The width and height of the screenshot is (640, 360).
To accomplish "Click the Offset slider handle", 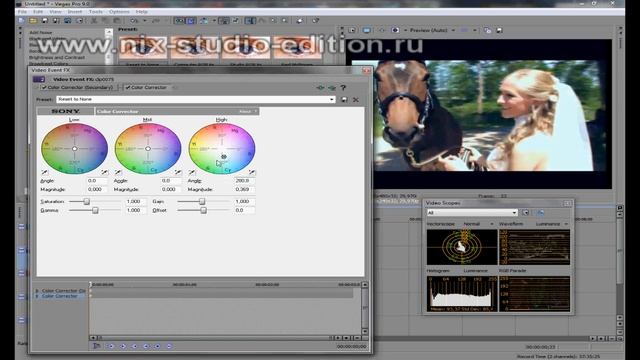I will (203, 211).
